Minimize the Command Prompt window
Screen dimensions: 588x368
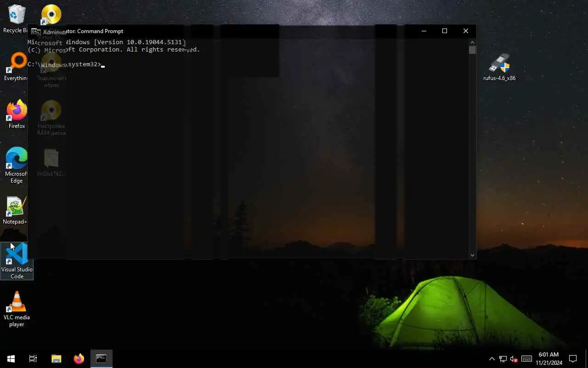pyautogui.click(x=424, y=31)
